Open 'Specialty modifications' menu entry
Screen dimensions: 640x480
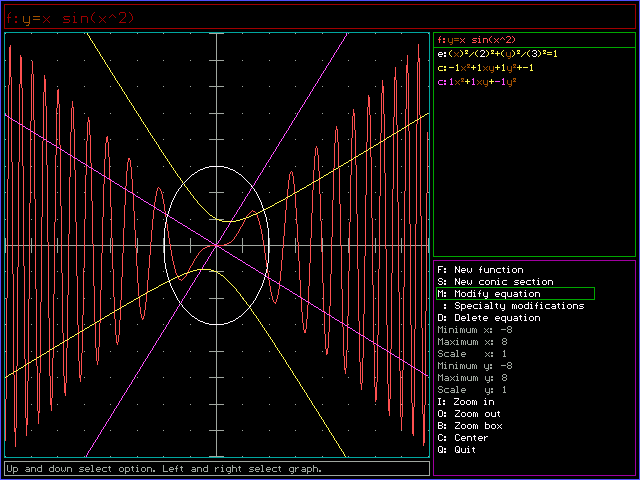[x=513, y=306]
